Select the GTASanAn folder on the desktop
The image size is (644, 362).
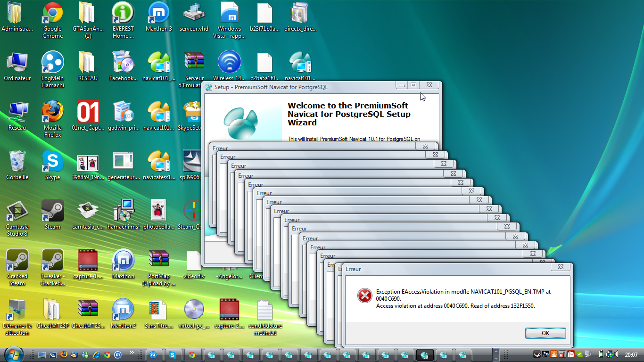click(x=88, y=20)
